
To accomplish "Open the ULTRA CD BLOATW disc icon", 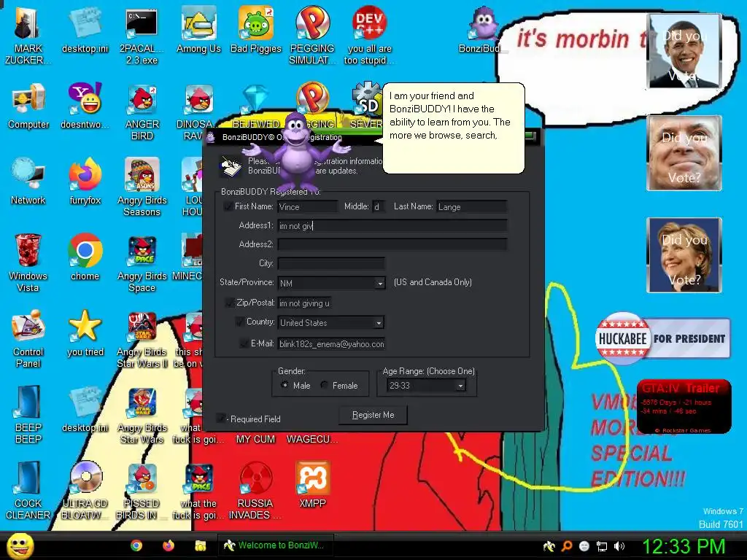I will (x=85, y=491).
